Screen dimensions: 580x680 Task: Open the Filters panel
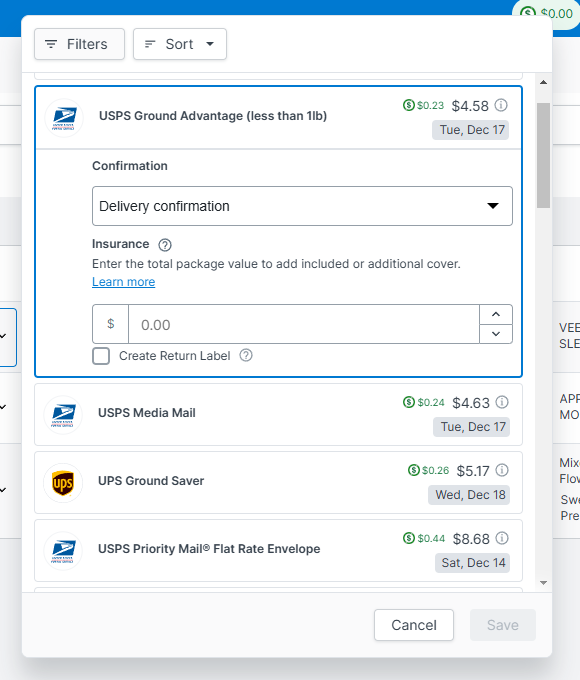point(79,44)
